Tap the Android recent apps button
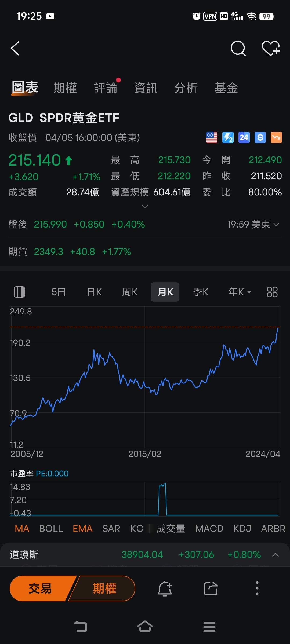 209,627
